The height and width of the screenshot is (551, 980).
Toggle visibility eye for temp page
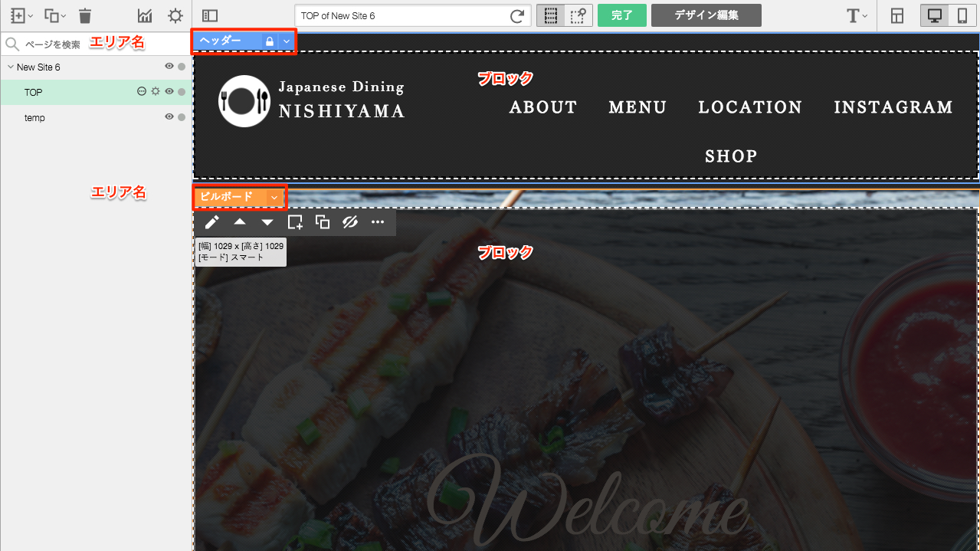tap(169, 117)
